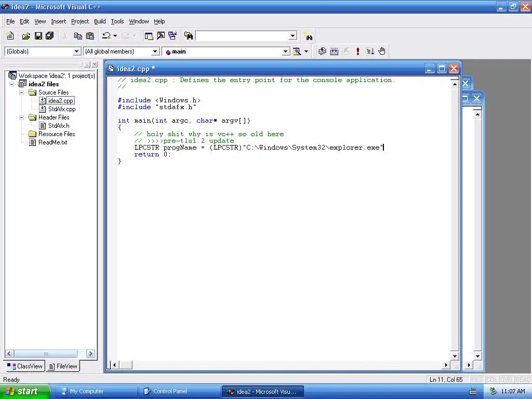Click the ClassView tab icon

coord(11,366)
